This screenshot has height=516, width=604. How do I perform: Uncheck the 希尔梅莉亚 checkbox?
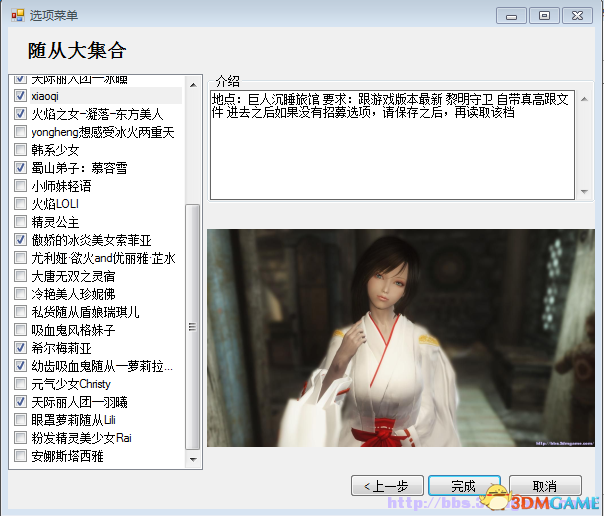coord(20,348)
